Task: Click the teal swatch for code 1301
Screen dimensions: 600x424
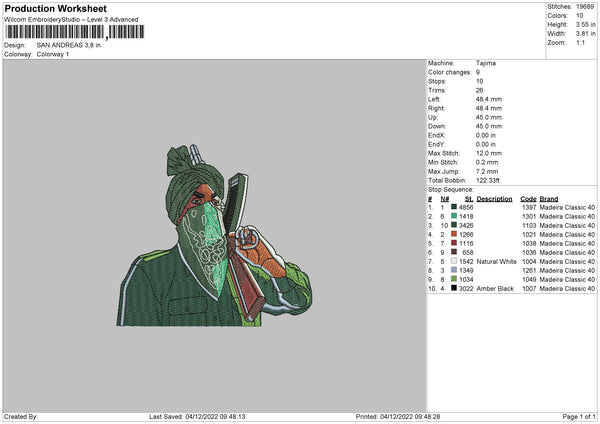Action: 454,216
